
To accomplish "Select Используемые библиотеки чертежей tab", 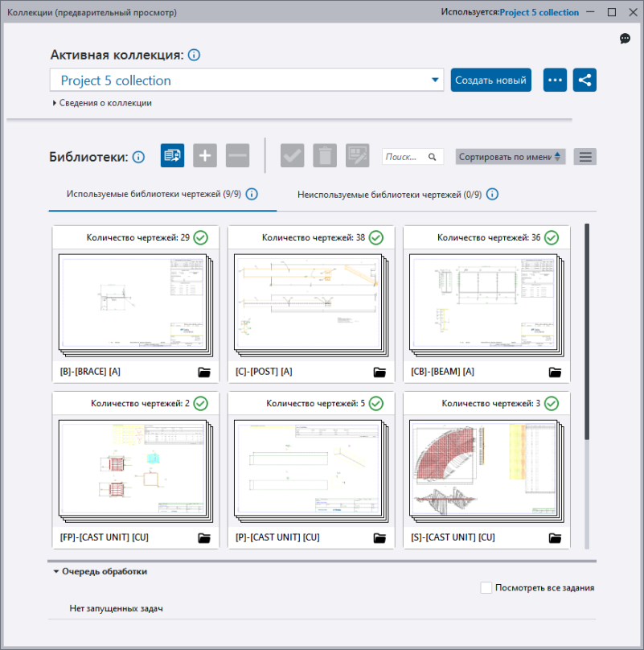I will pyautogui.click(x=154, y=194).
